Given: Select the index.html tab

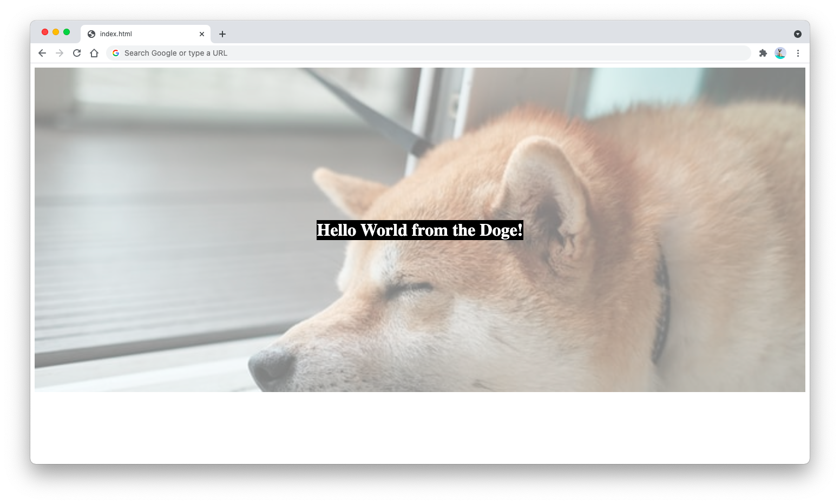Looking at the screenshot, I should tap(146, 34).
